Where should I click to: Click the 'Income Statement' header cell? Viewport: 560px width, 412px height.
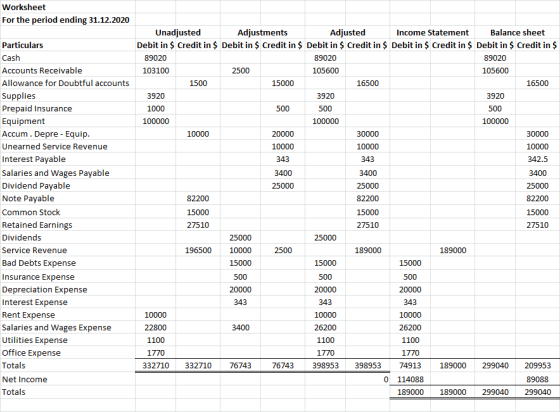[x=432, y=32]
